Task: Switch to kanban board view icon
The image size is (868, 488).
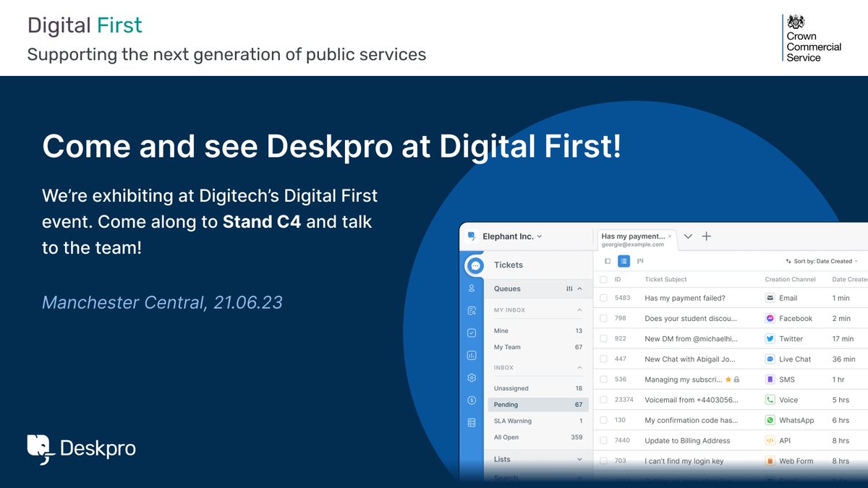Action: (x=640, y=261)
